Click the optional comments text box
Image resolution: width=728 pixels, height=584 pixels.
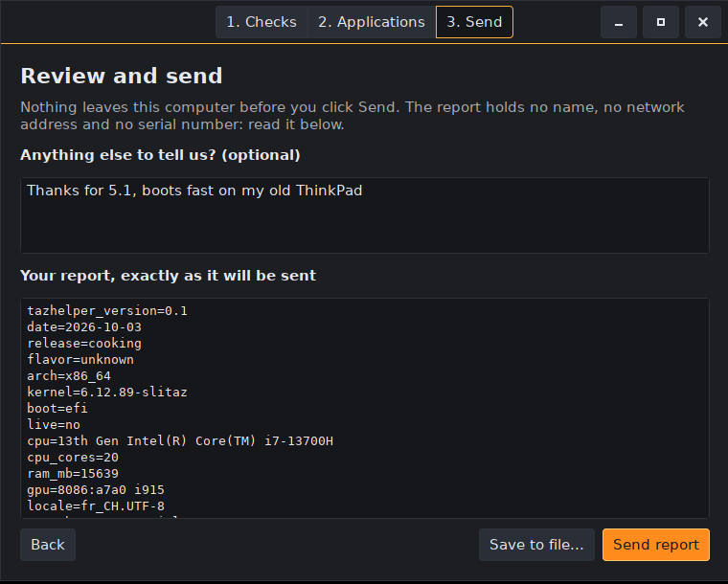365,215
